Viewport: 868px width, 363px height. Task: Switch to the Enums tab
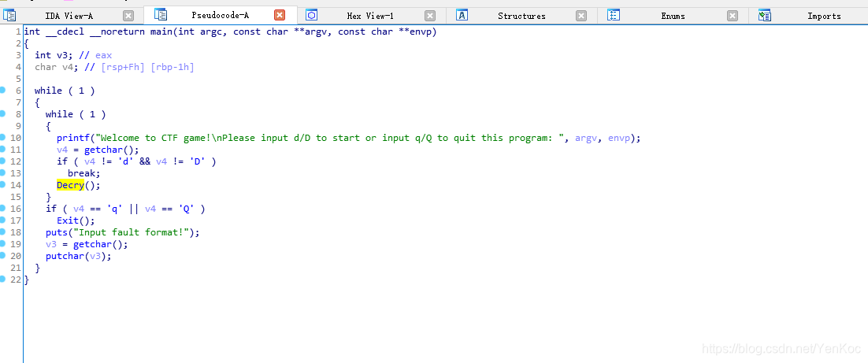click(673, 16)
